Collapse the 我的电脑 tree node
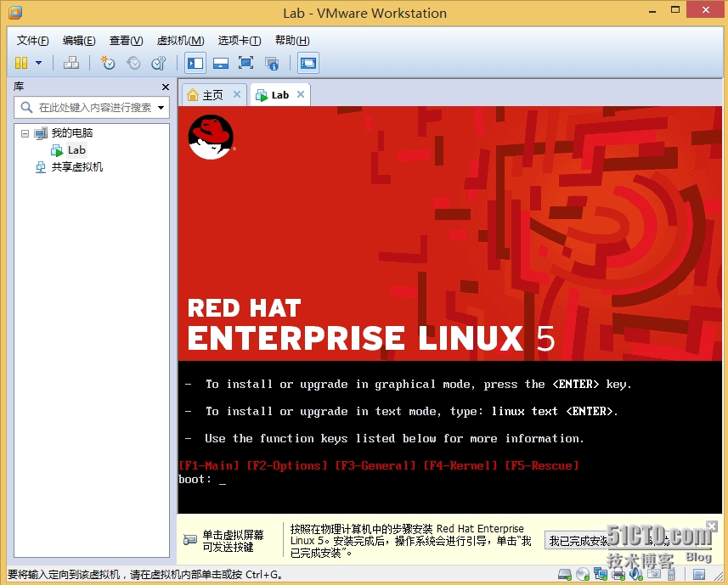Viewport: 728px width, 585px height. [x=25, y=133]
